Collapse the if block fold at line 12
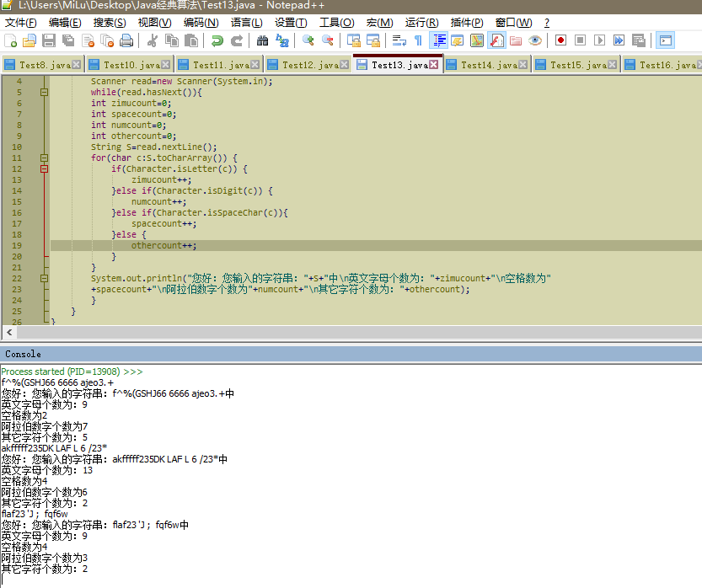This screenshot has width=702, height=588. [44, 168]
